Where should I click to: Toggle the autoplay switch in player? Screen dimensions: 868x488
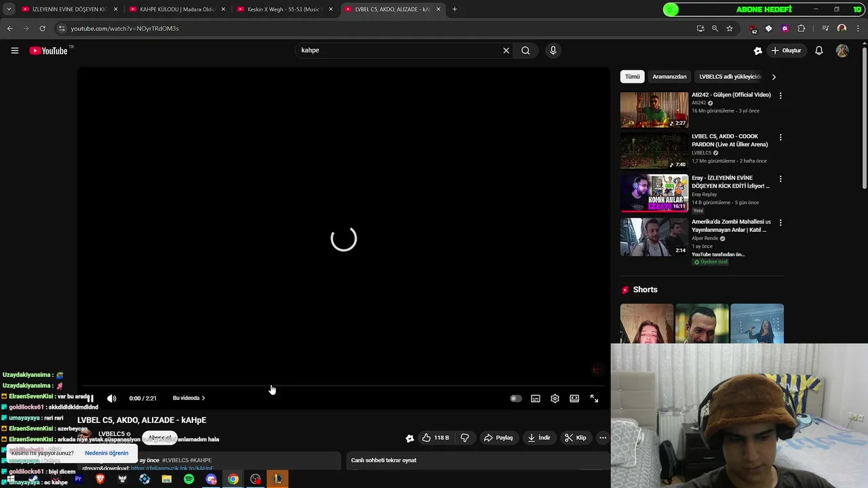point(516,399)
